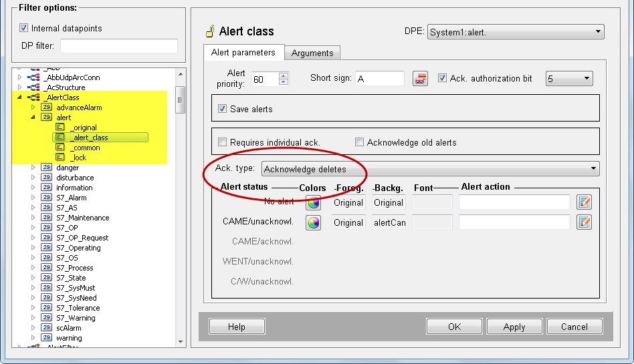
Task: Open the Ack. type dropdown
Action: click(430, 169)
